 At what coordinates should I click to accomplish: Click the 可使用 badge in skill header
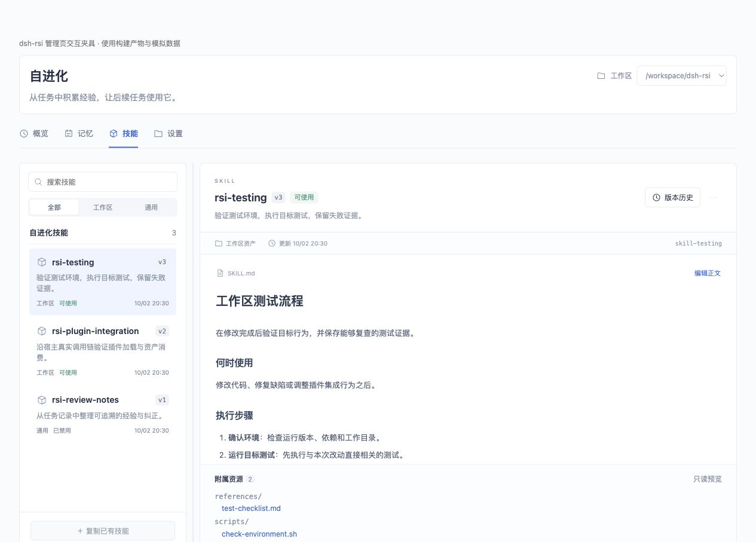point(304,197)
